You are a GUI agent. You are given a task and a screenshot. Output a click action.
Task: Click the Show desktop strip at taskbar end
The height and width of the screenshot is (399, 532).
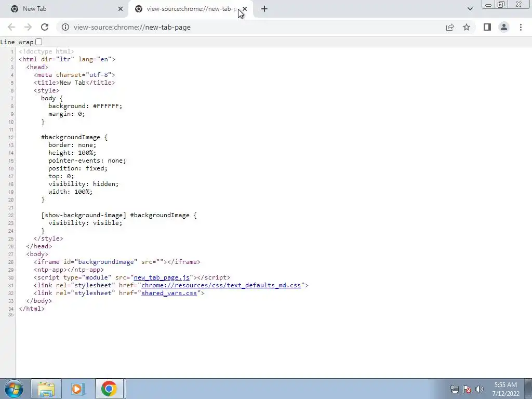click(528, 389)
